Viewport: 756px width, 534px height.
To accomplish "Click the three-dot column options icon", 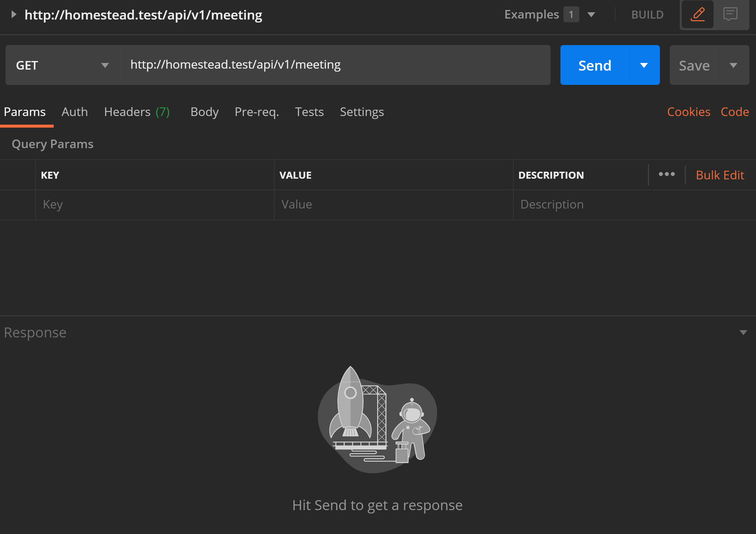I will click(667, 174).
